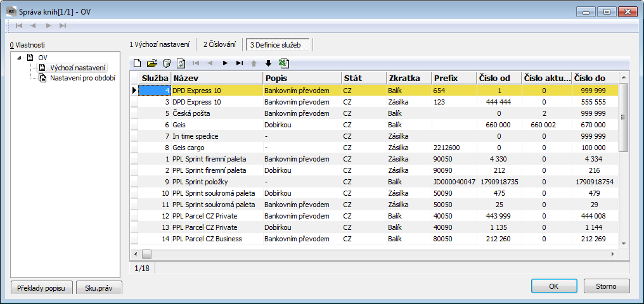The image size is (644, 304).
Task: Go to previous record in grid toolbar
Action: 210,63
